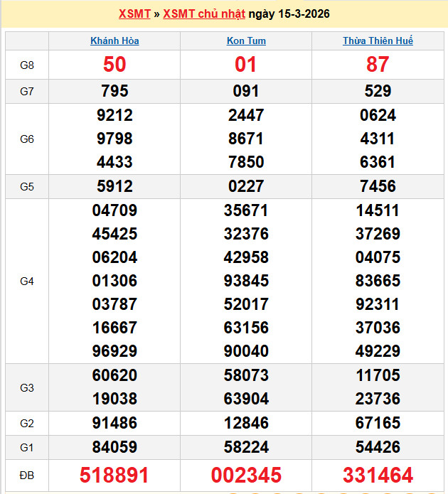Click the ĐB row label
The height and width of the screenshot is (494, 448).
[x=27, y=475]
